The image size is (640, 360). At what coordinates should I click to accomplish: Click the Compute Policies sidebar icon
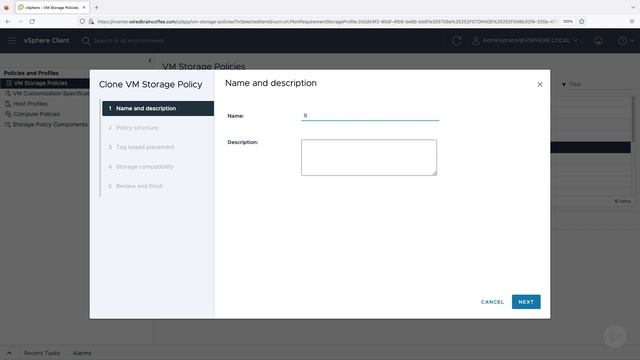(x=8, y=114)
